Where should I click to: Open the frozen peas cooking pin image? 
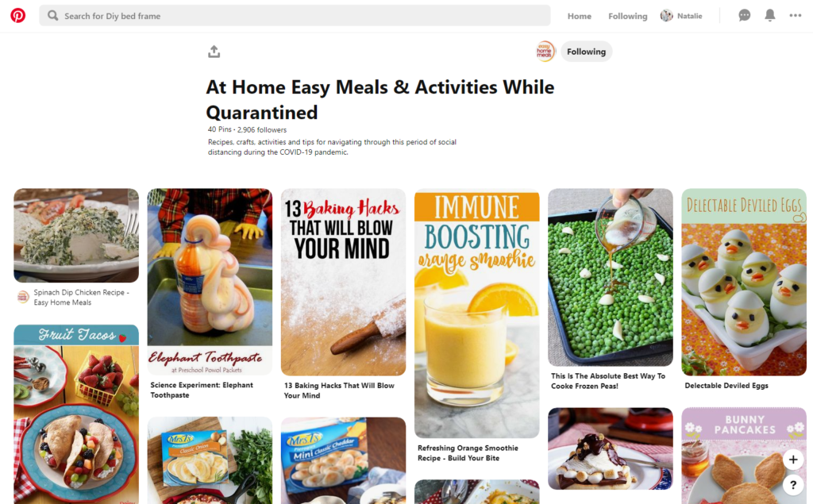[611, 278]
